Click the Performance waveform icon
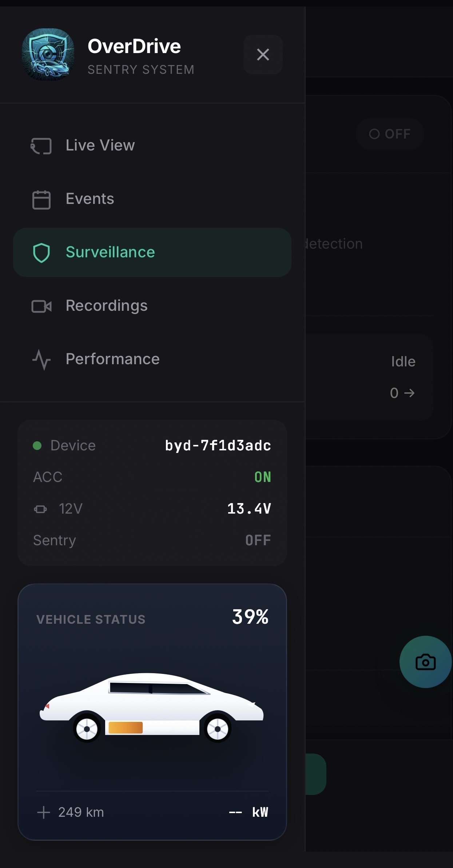This screenshot has width=453, height=868. (41, 360)
